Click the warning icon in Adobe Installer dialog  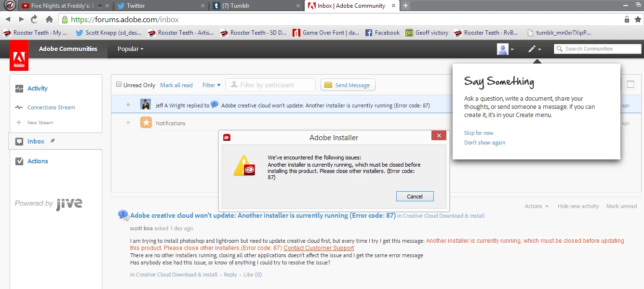(x=244, y=166)
